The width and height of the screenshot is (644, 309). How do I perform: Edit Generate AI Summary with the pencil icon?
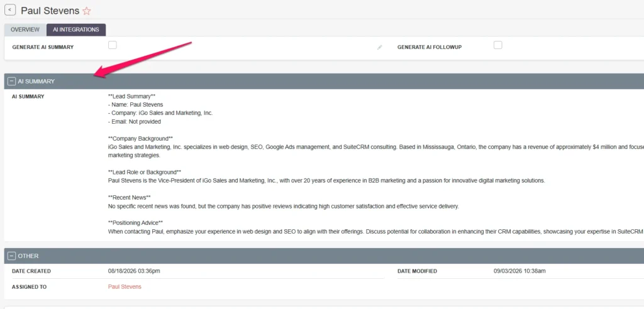tap(379, 48)
